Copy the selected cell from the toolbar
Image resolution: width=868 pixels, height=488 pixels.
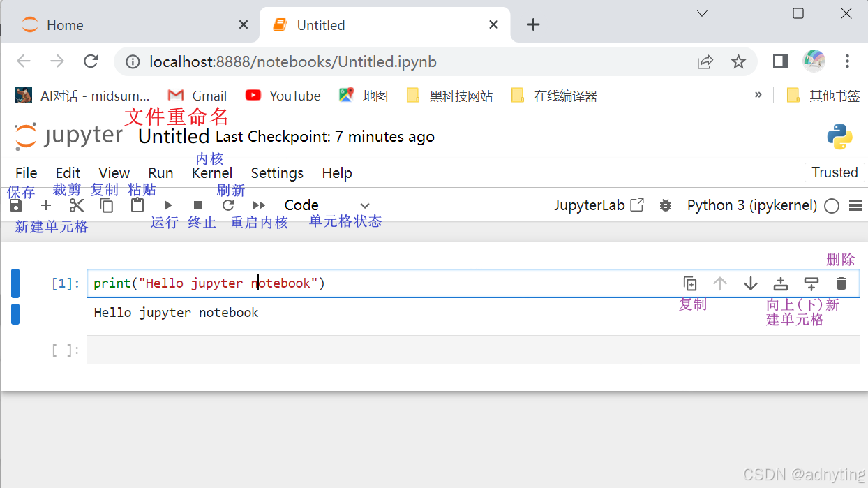tap(107, 205)
